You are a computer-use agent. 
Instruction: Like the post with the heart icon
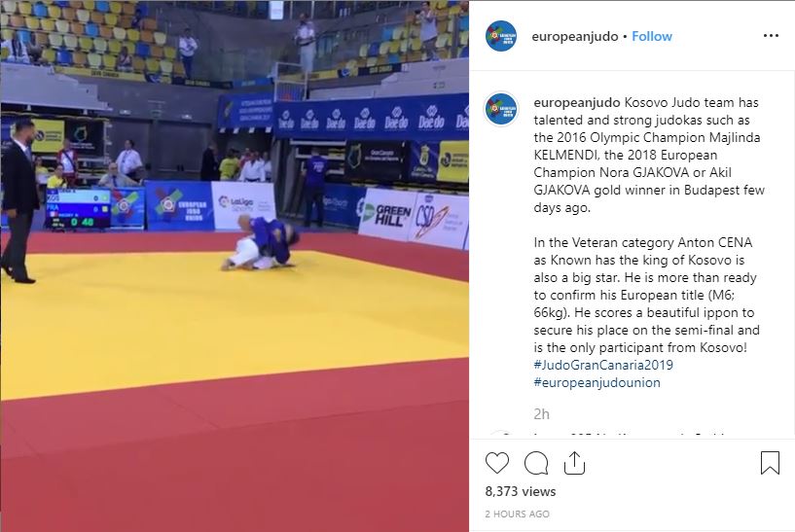(497, 463)
